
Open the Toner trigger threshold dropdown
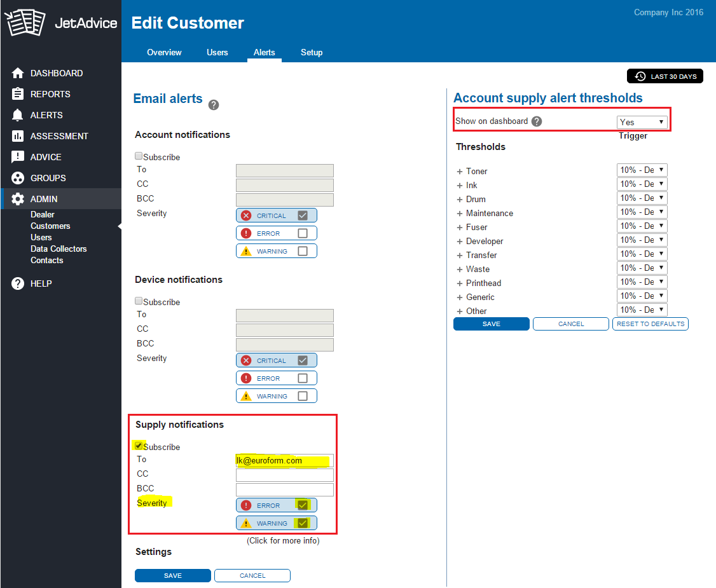[642, 170]
